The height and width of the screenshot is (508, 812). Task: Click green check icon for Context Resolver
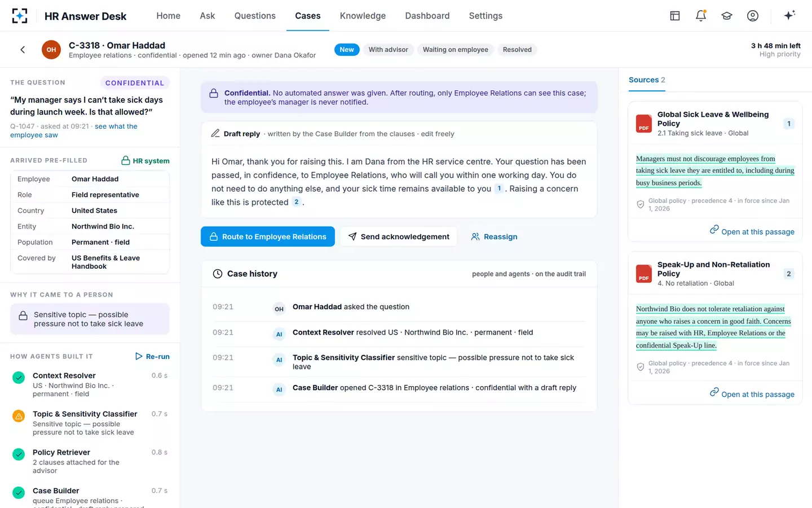[19, 378]
